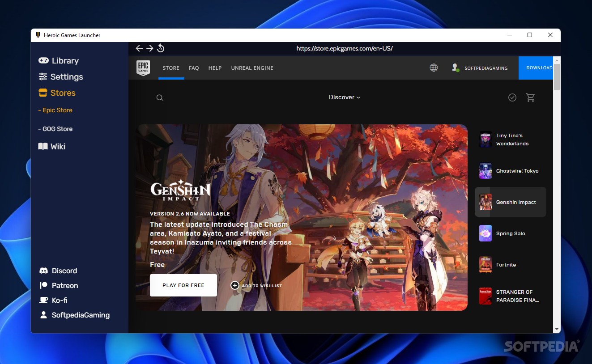Click the scrollbar up arrow
The width and height of the screenshot is (592, 364).
pos(557,59)
